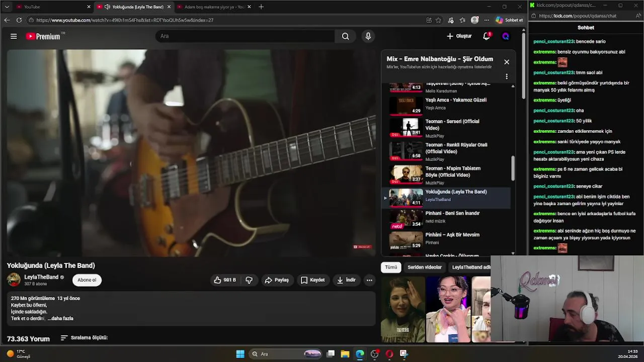Open Mix playlist three-dot options
The image size is (644, 362).
tap(507, 76)
